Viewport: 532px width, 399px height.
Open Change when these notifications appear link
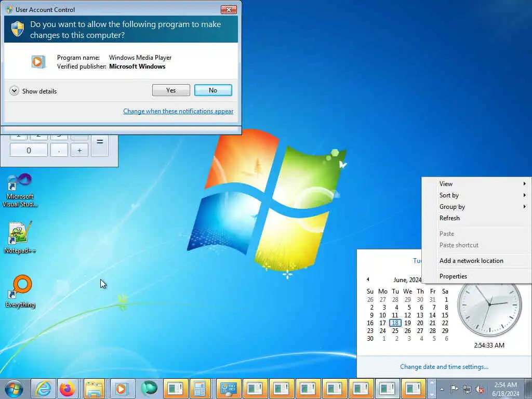pyautogui.click(x=178, y=111)
